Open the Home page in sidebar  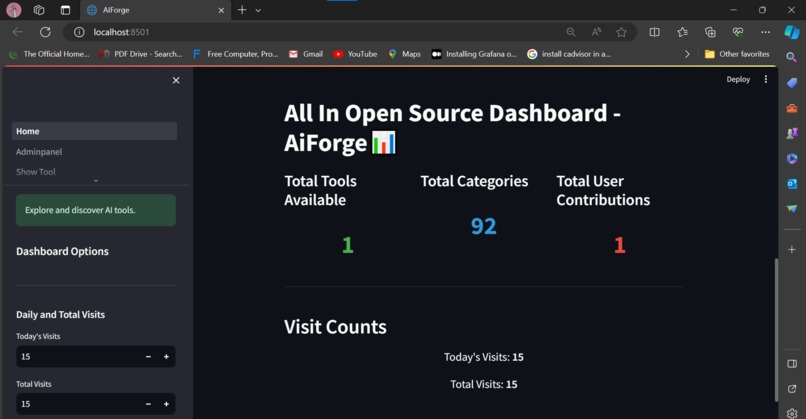coord(95,131)
